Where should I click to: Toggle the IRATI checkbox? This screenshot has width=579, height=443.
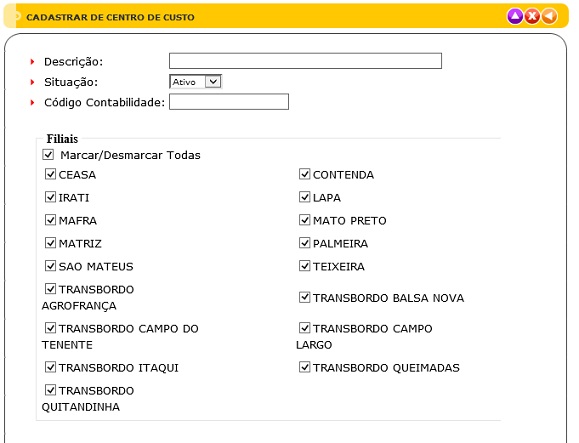(51, 197)
